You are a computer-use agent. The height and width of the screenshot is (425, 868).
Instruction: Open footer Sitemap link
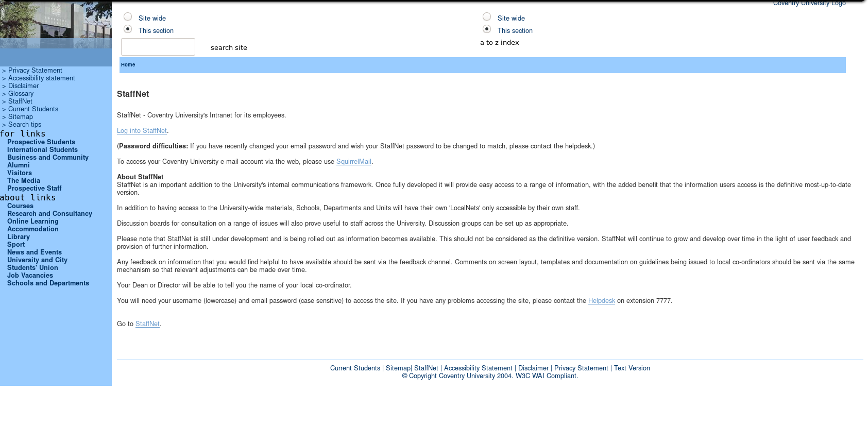[x=398, y=368]
